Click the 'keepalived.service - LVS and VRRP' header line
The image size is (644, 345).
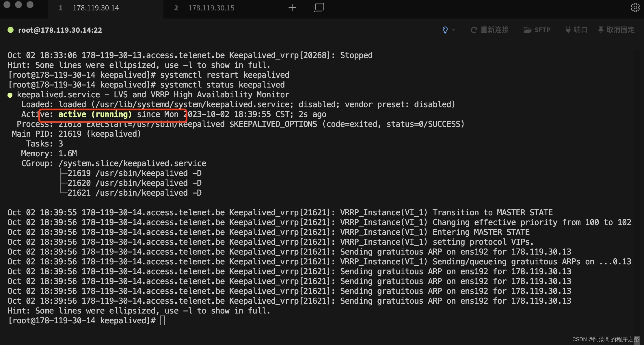(x=148, y=94)
